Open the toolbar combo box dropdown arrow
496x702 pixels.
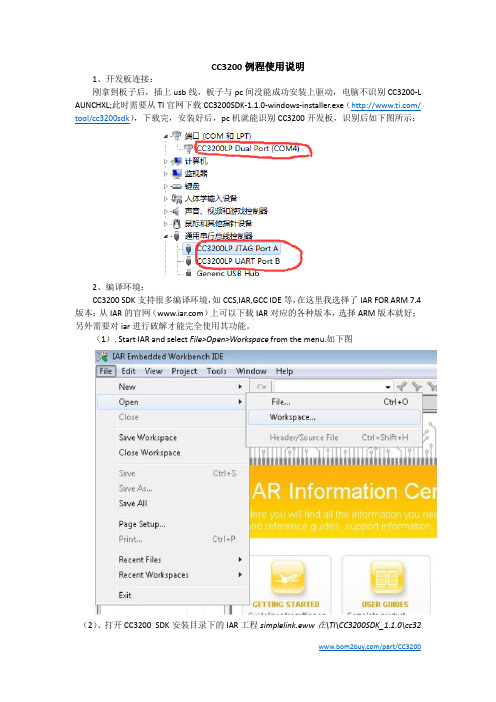click(388, 387)
